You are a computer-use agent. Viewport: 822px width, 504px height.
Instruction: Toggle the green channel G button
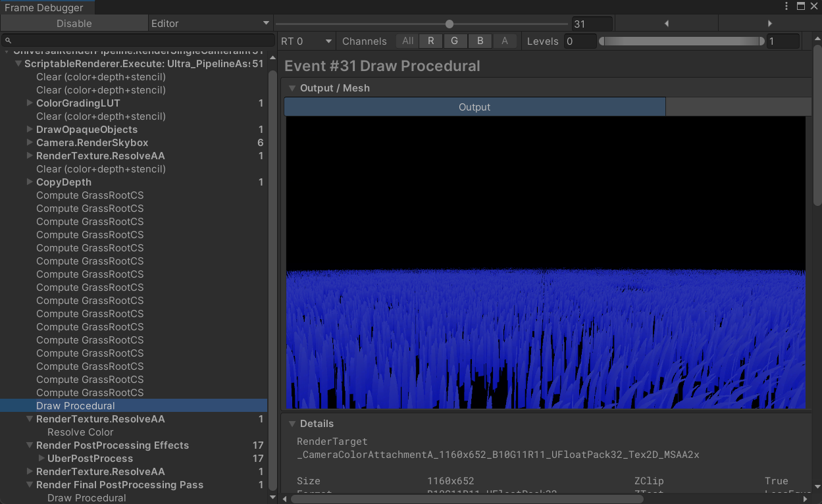(455, 41)
